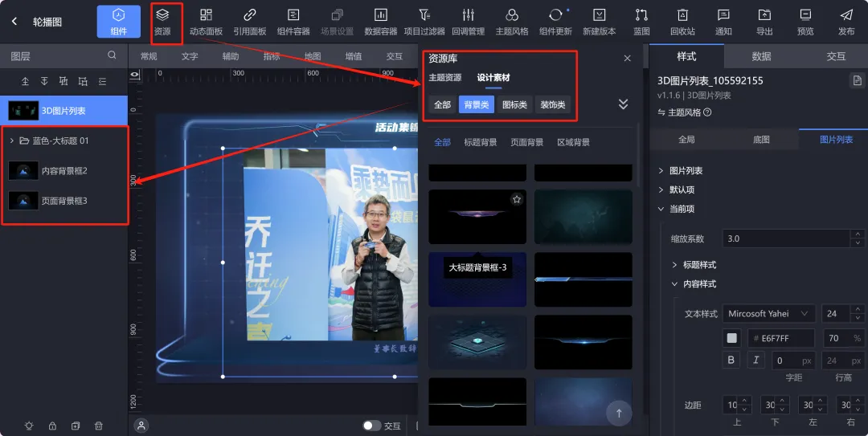The width and height of the screenshot is (868, 436).
Task: Open the 动态面板 tool
Action: 206,22
